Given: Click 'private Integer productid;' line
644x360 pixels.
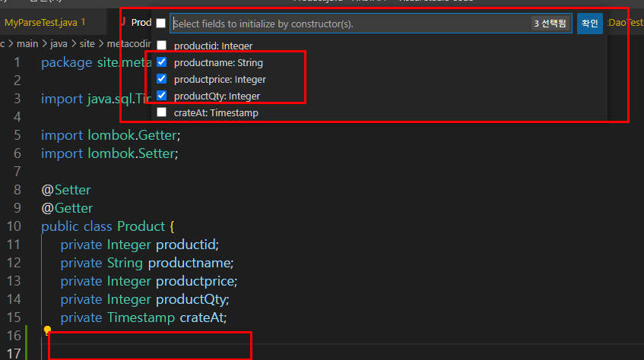Looking at the screenshot, I should (x=140, y=245).
